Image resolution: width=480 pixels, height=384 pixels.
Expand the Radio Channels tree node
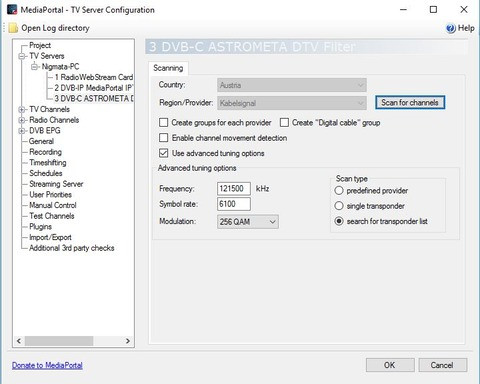pyautogui.click(x=22, y=120)
